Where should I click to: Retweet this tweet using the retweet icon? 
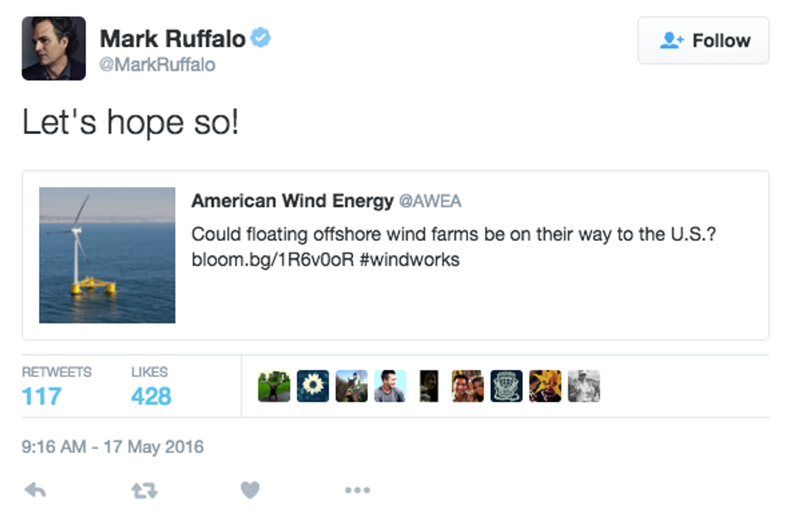click(144, 490)
